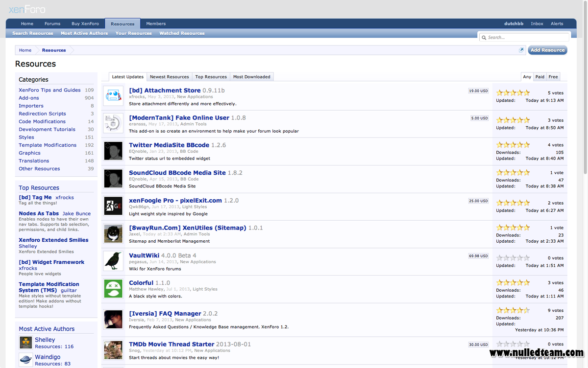The height and width of the screenshot is (368, 588).
Task: Open the [bd] Tag Me top resource
Action: pos(35,197)
